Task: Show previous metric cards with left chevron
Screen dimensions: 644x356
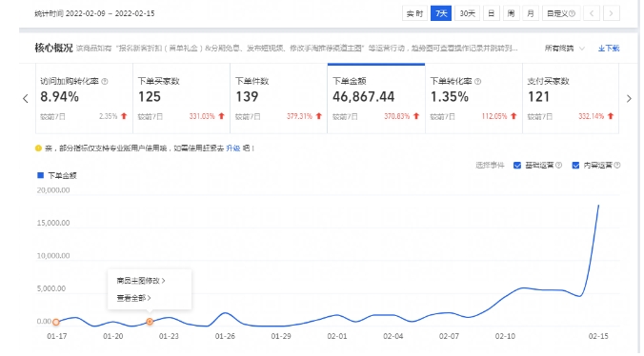Action: (26, 98)
